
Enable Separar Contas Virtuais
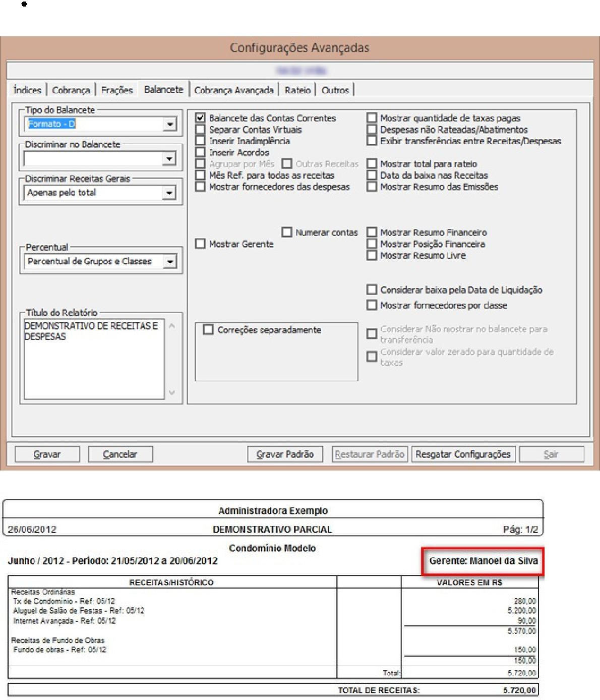201,130
